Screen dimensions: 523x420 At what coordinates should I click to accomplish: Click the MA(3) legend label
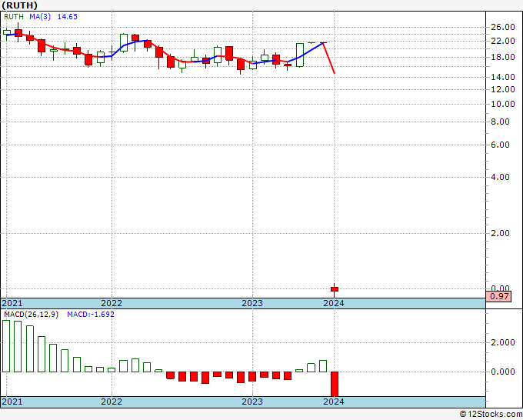(x=40, y=17)
